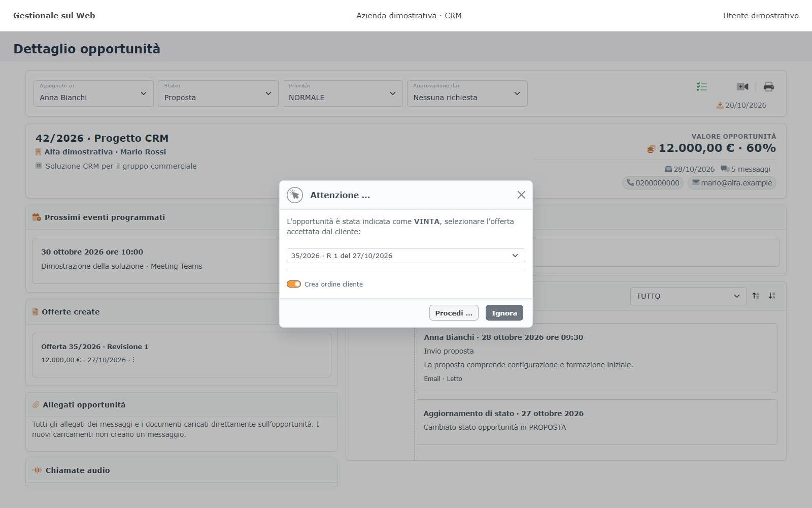The image size is (812, 508).
Task: Open the Offerta 35/2026 · Revisione 1 card
Action: pyautogui.click(x=182, y=355)
